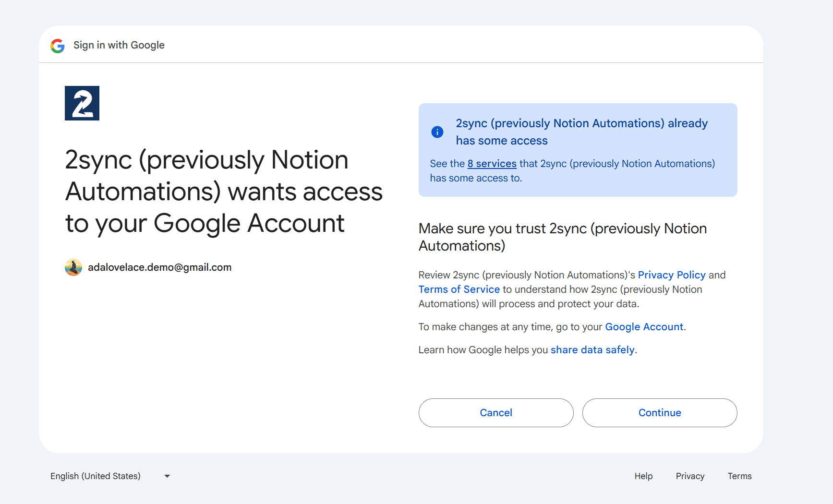Screen dimensions: 833x504
Task: Click the blue info circle icon
Action: coord(437,132)
